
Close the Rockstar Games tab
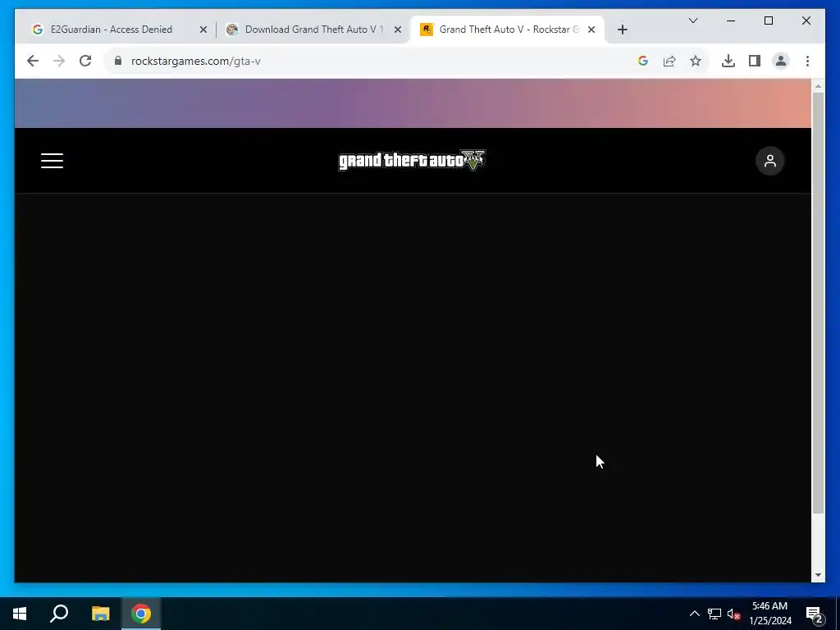[591, 30]
